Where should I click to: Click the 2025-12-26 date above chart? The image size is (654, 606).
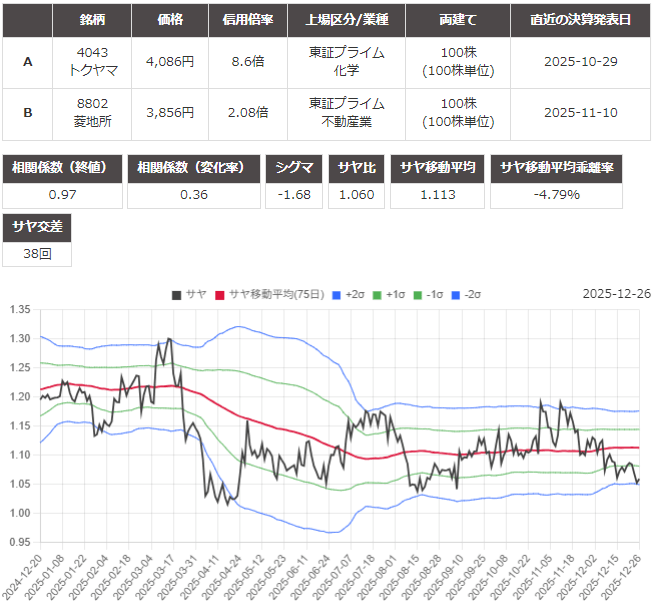pyautogui.click(x=615, y=294)
